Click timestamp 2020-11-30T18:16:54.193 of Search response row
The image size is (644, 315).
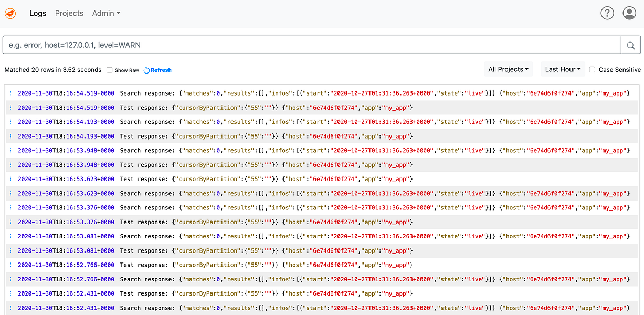point(66,122)
